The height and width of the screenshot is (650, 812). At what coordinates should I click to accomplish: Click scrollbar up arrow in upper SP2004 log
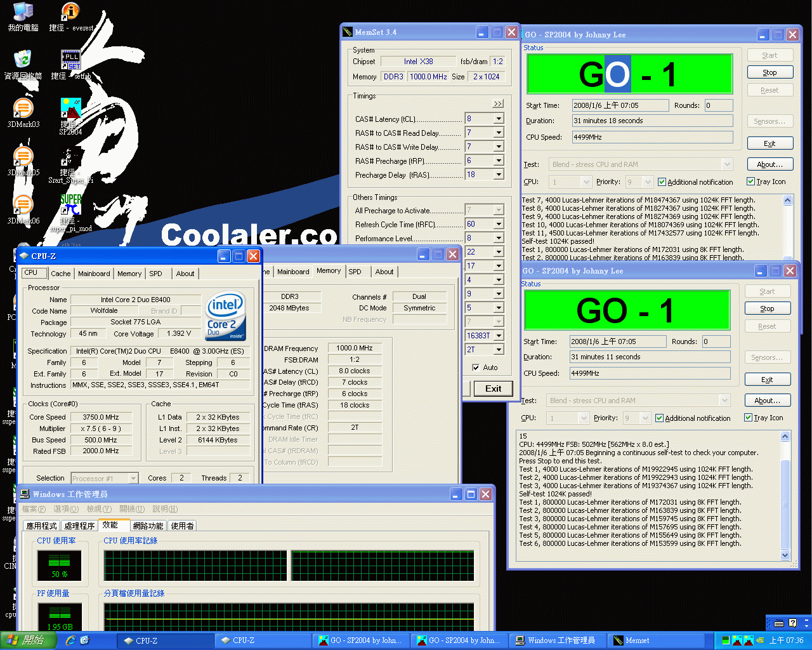[788, 200]
